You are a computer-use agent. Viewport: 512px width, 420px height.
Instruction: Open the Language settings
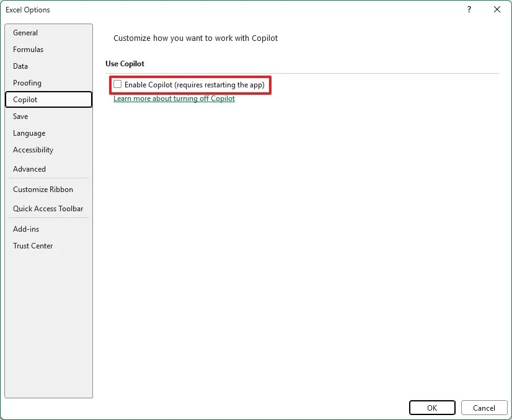(48, 133)
